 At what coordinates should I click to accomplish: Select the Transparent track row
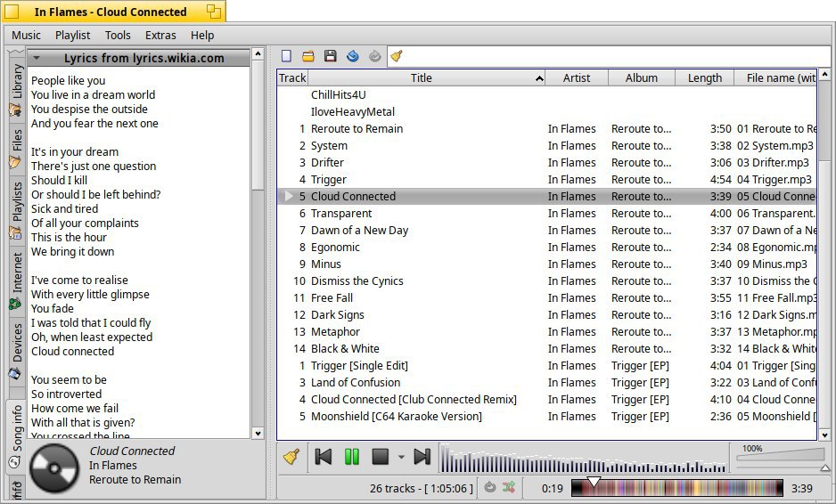click(x=546, y=214)
